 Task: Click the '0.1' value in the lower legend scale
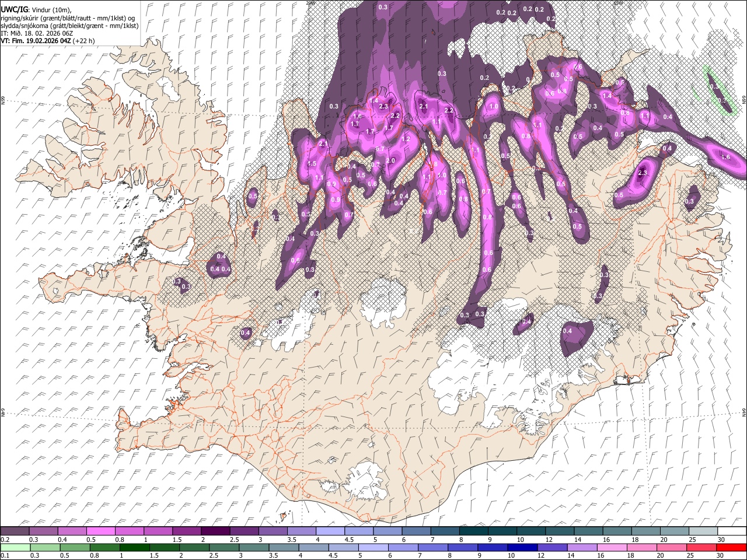point(5,555)
